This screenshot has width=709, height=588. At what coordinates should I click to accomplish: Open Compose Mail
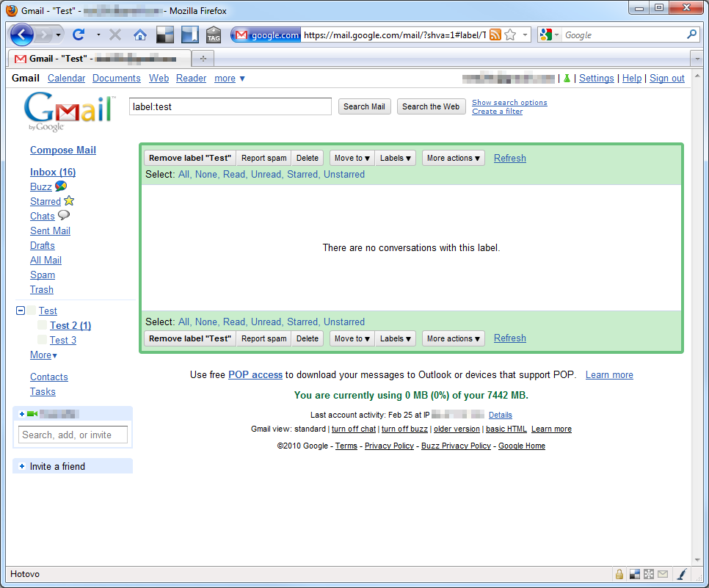click(63, 150)
